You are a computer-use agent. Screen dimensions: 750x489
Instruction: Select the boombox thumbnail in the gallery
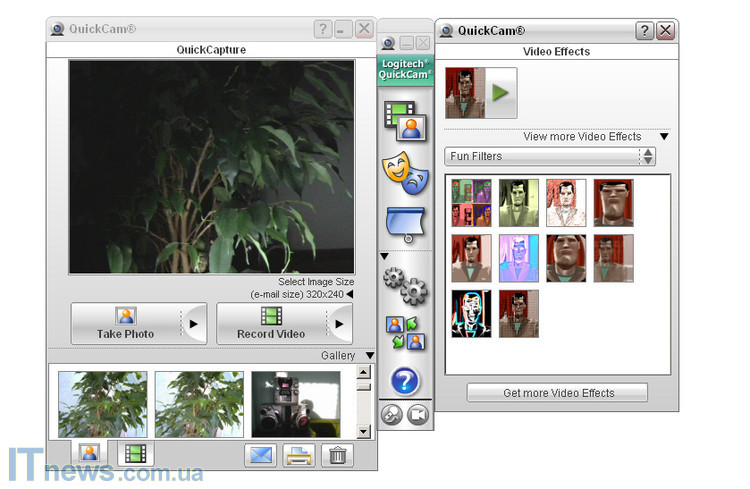pyautogui.click(x=295, y=404)
